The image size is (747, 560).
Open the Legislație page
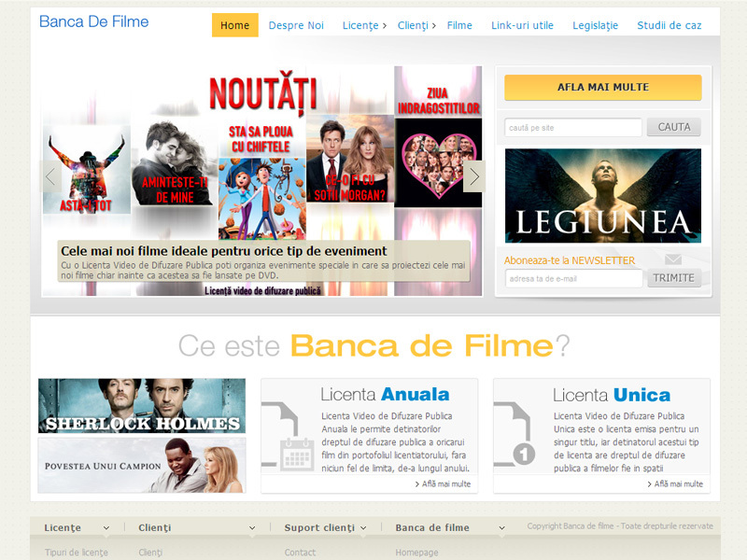tap(595, 25)
